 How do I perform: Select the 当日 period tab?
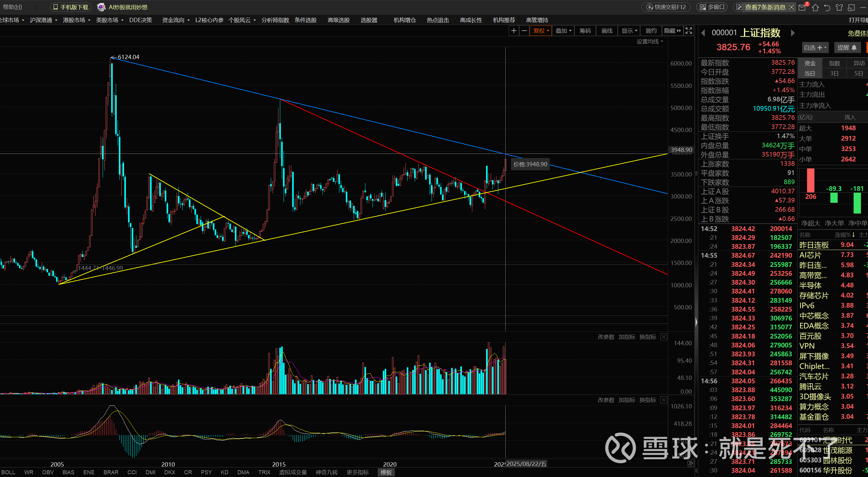810,73
